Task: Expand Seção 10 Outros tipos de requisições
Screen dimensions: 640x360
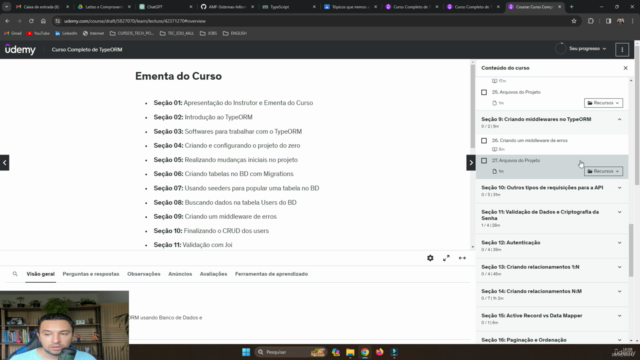Action: 552,191
